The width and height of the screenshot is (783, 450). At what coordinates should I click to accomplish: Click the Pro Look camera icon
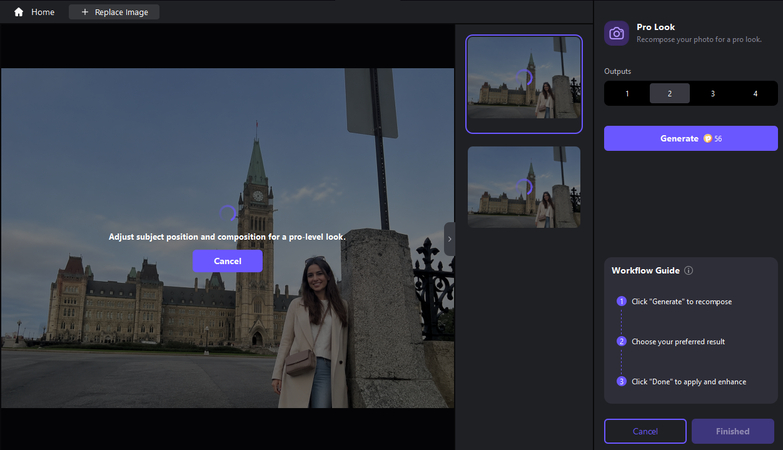[x=616, y=33]
